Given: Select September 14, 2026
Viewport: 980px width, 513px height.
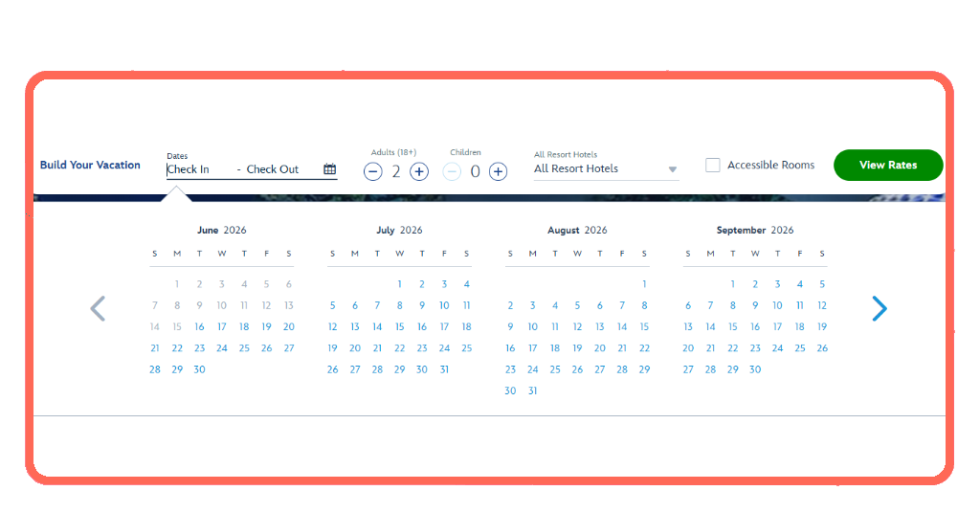Looking at the screenshot, I should (711, 326).
